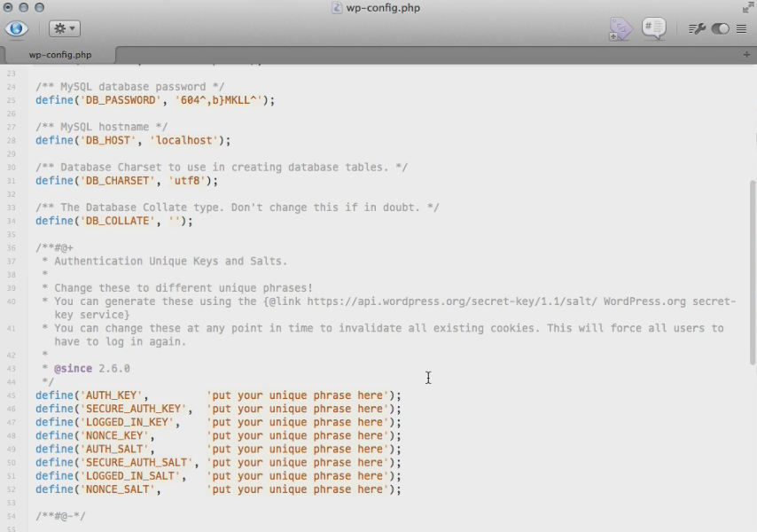Click the '/**#@-*/' closing comment
This screenshot has height=532, width=757.
[60, 516]
